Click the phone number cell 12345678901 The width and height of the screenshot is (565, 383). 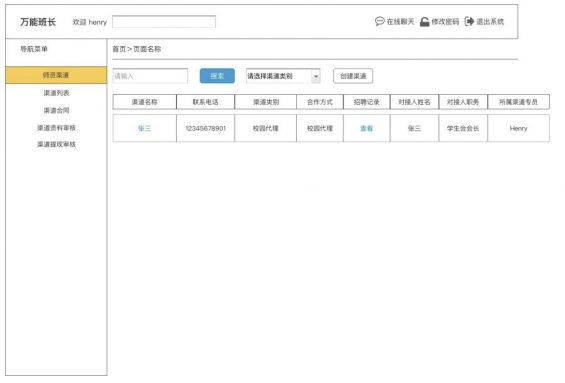pos(205,128)
